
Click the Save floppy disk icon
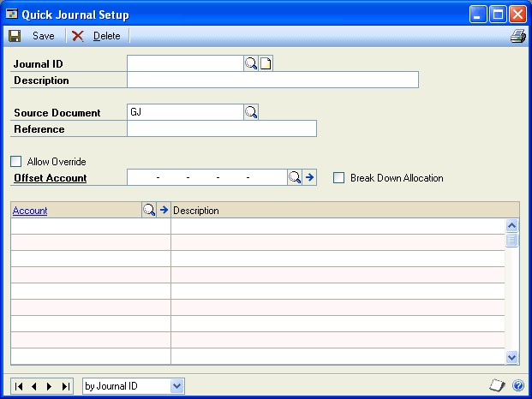[x=15, y=36]
